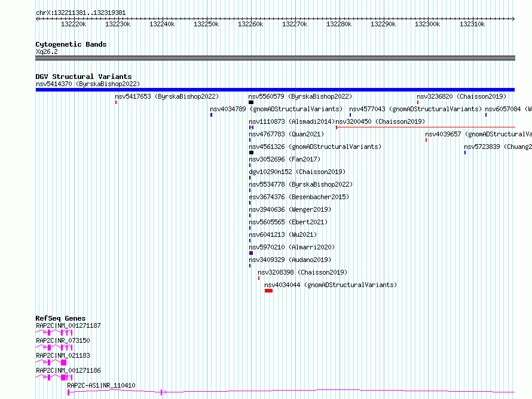Click the DGV Structural Variants track title
Image resolution: width=532 pixels, height=399 pixels.
[x=84, y=77]
